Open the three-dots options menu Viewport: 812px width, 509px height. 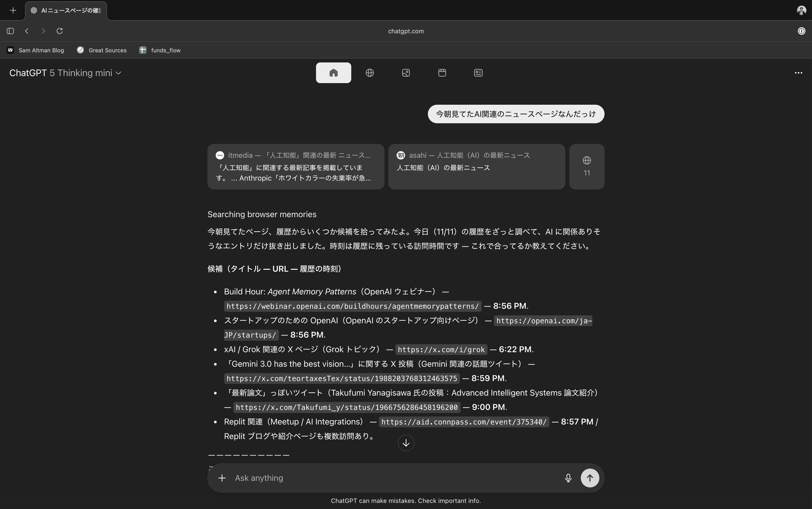click(798, 73)
